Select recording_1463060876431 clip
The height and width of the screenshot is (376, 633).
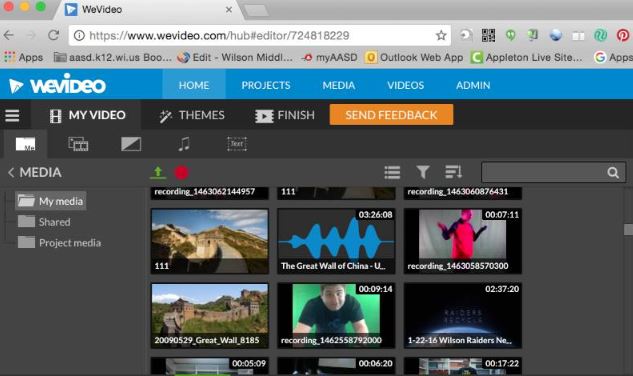tap(463, 193)
